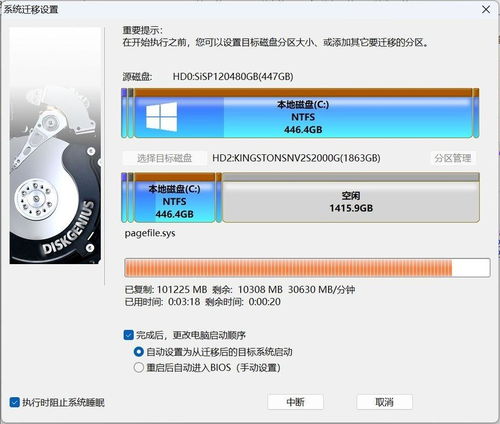The image size is (500, 424).
Task: Choose 自动设置为从迁移后的目标系统启动 option
Action: (x=138, y=352)
